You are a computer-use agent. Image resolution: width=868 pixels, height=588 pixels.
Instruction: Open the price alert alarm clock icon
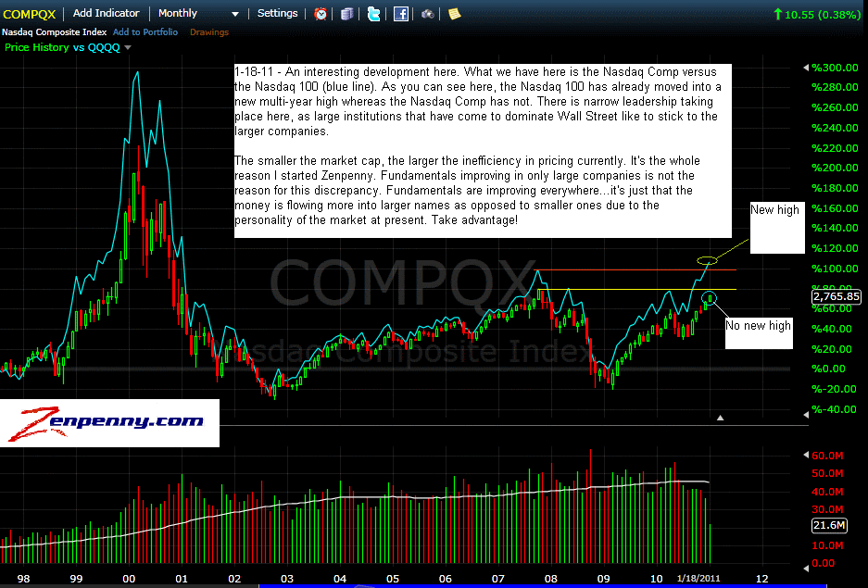[320, 14]
